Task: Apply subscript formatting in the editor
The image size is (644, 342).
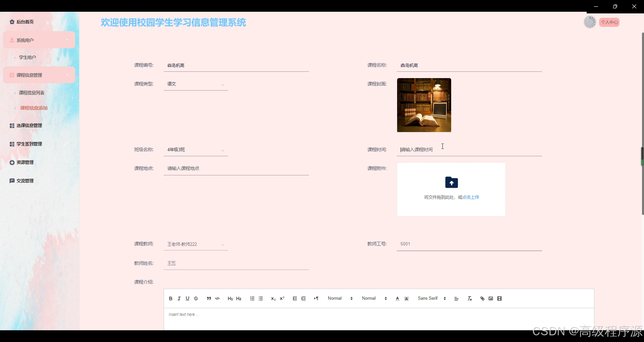Action: pyautogui.click(x=273, y=299)
